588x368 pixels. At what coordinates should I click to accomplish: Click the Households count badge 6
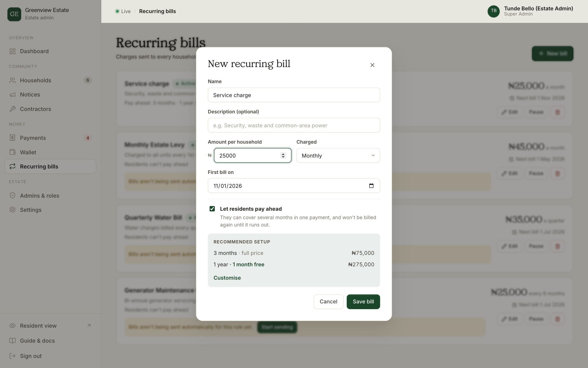[88, 80]
